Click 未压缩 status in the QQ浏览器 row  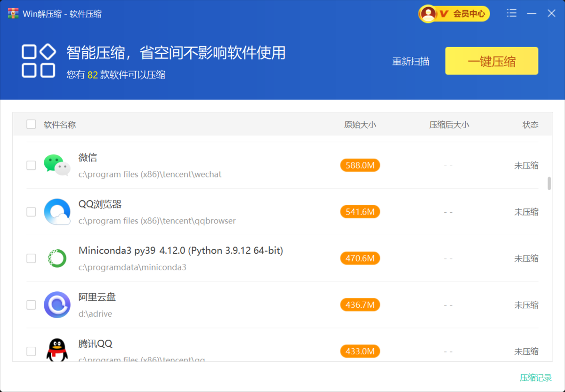click(526, 212)
